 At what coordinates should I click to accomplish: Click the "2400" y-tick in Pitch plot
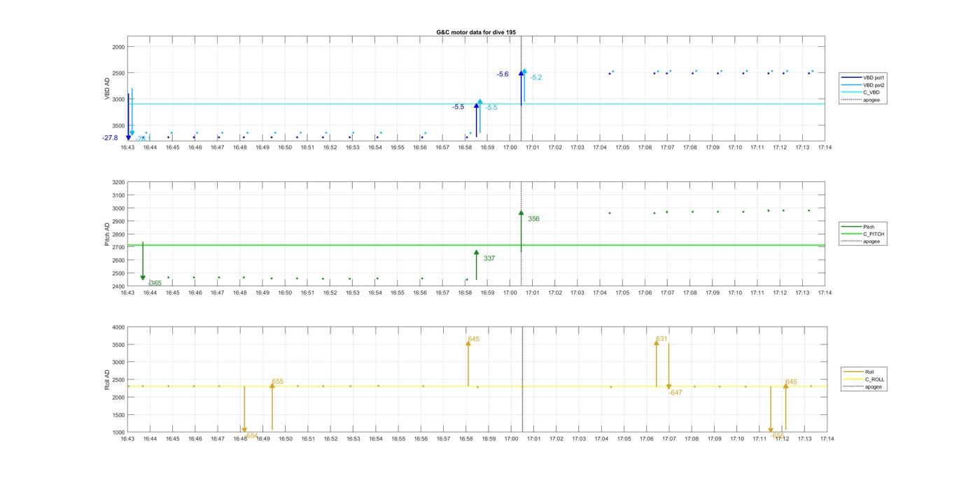click(x=118, y=286)
